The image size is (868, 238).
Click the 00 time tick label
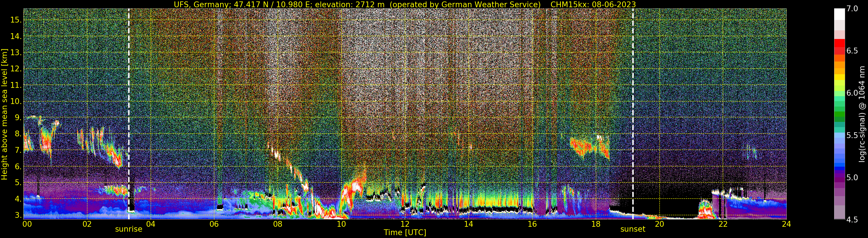click(27, 224)
